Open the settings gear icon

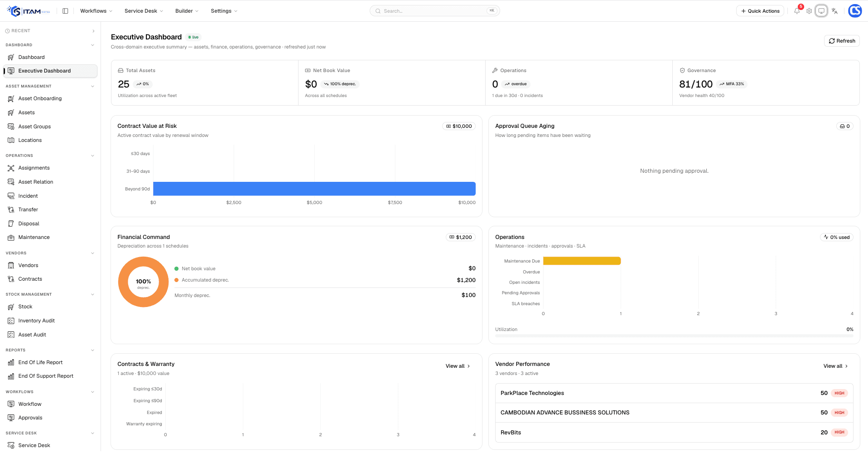[x=809, y=11]
